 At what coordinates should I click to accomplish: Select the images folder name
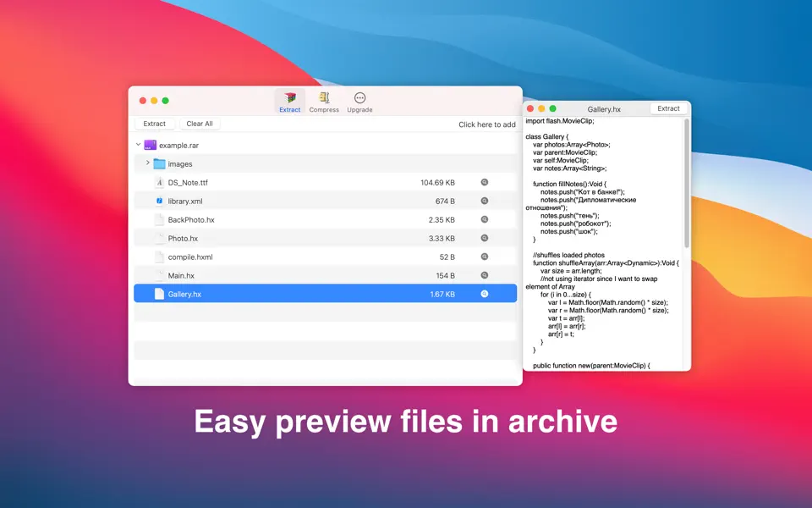click(179, 164)
